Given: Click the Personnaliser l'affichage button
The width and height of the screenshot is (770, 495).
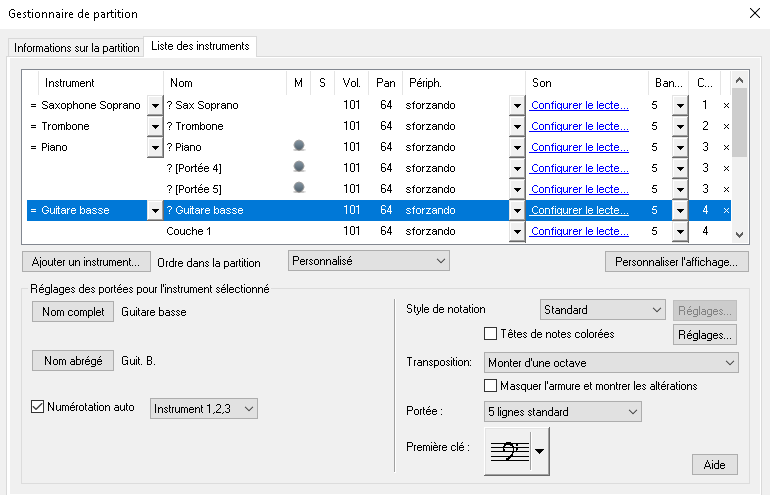Looking at the screenshot, I should [675, 262].
